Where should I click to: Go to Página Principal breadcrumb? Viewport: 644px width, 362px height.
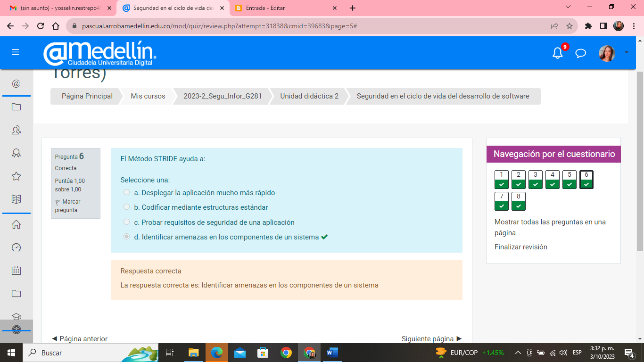coord(87,96)
